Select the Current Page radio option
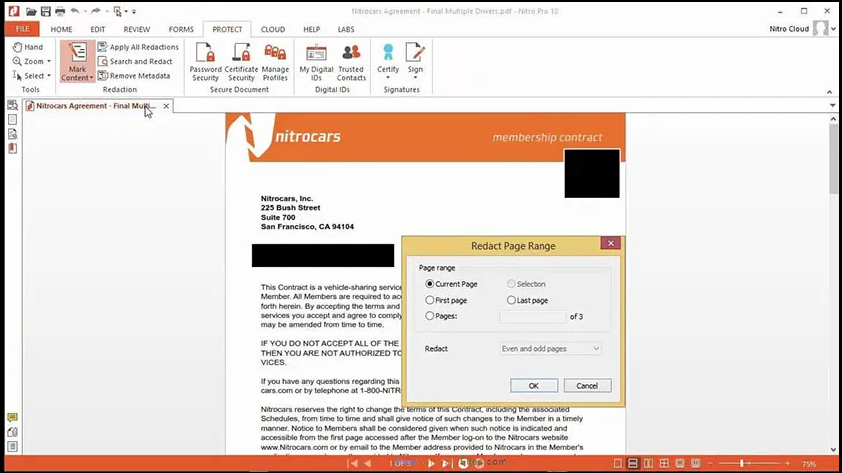Viewport: 842px width, 473px height. pos(430,284)
